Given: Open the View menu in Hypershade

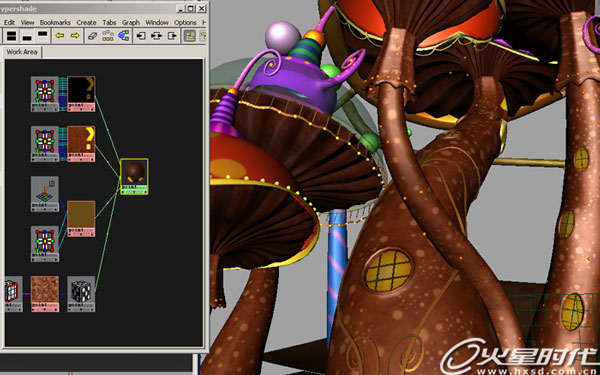Looking at the screenshot, I should point(28,23).
